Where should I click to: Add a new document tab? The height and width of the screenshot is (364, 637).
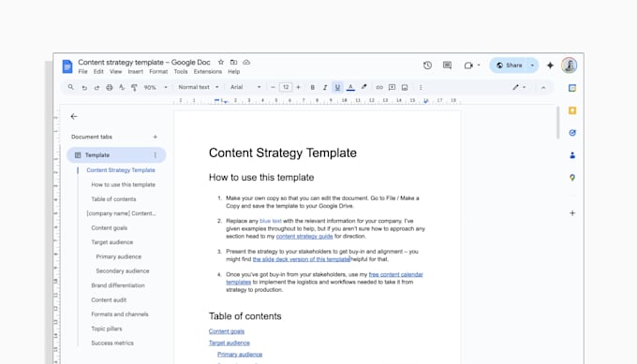click(156, 137)
